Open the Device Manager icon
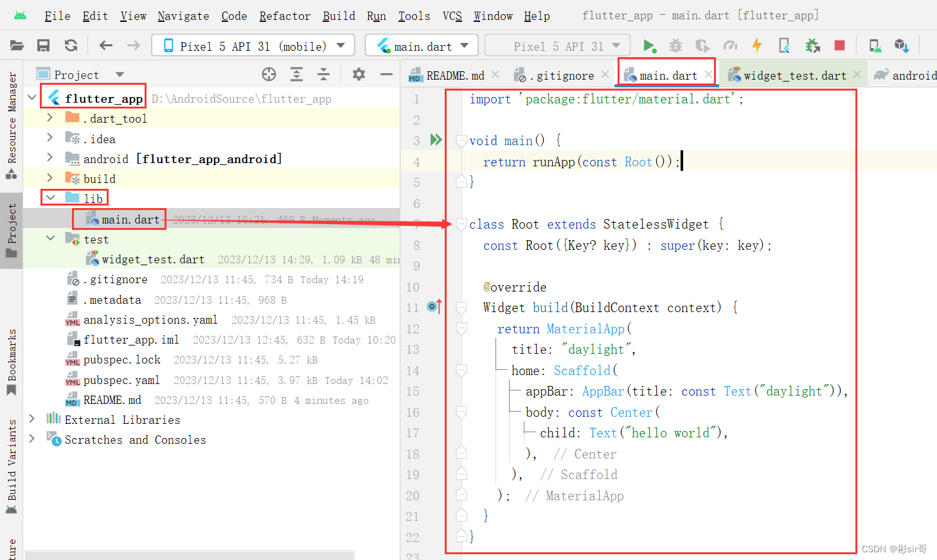 point(875,46)
